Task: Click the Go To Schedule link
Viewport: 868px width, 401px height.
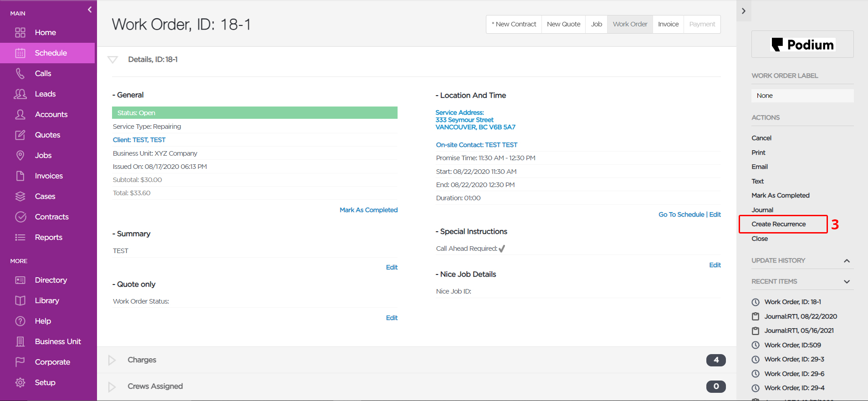Action: pyautogui.click(x=681, y=214)
